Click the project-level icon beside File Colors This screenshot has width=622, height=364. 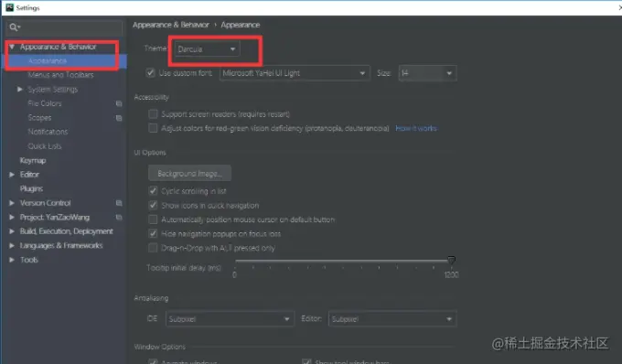point(119,103)
